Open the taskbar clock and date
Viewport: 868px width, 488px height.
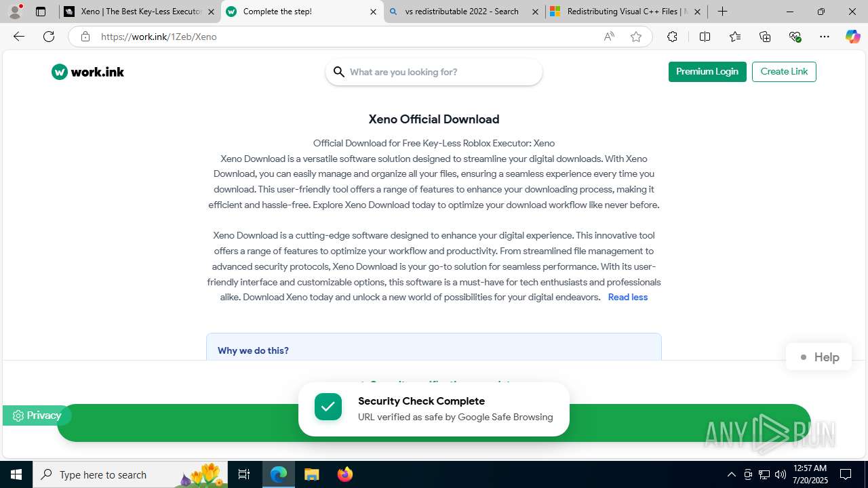(x=810, y=474)
